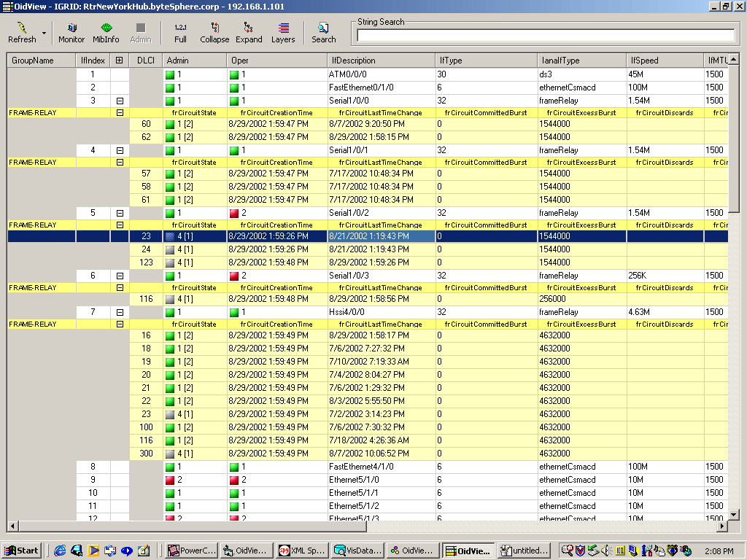Open the Layers tool
The height and width of the screenshot is (560, 747).
point(283,32)
